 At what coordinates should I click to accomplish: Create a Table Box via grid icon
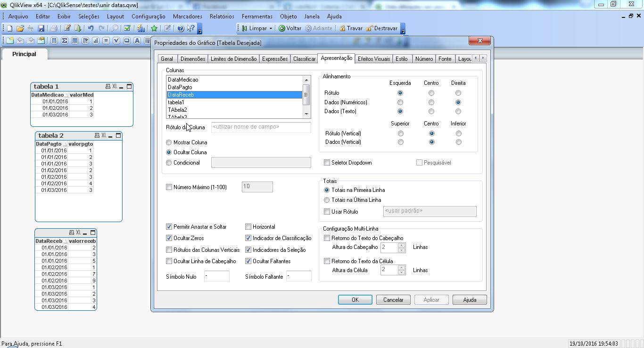tap(75, 41)
